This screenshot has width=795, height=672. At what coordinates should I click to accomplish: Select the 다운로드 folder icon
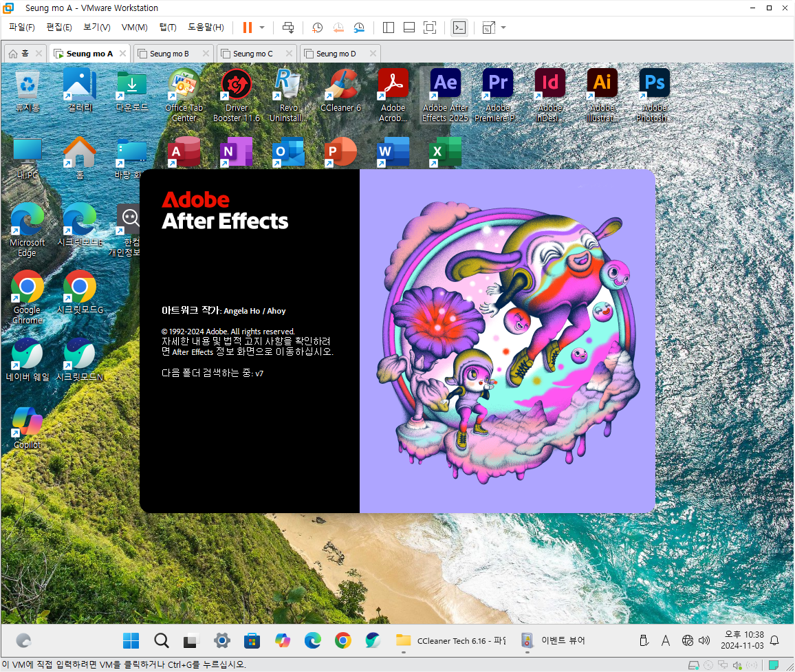pyautogui.click(x=132, y=91)
